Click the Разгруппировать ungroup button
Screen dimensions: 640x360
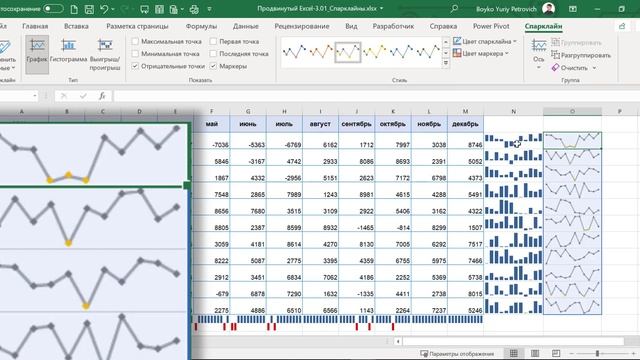point(581,55)
